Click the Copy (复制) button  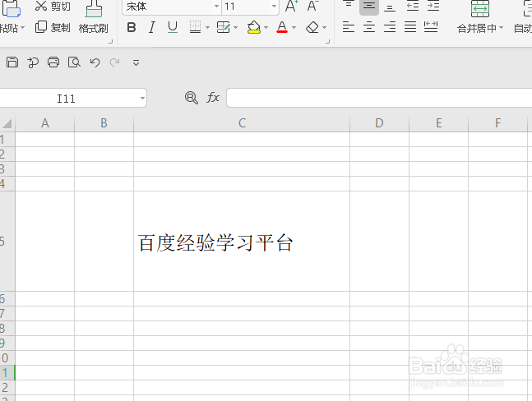pos(53,27)
